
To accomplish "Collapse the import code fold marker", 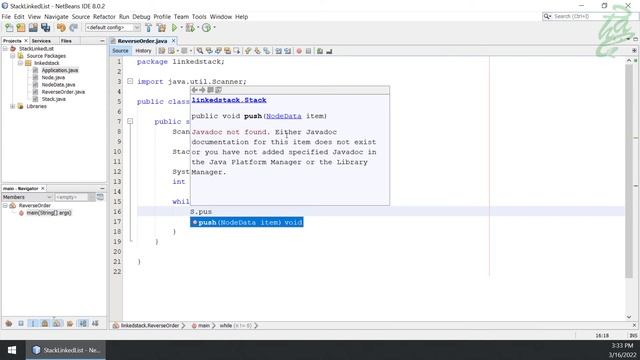I will click(130, 81).
